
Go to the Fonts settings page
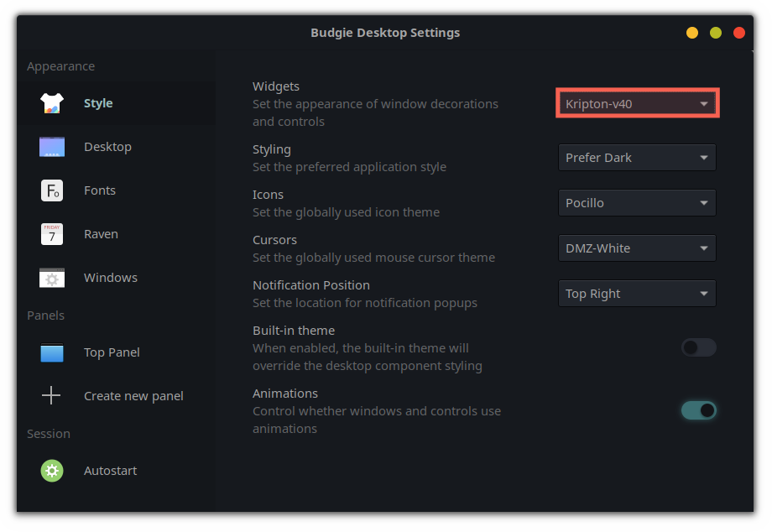[x=100, y=190]
